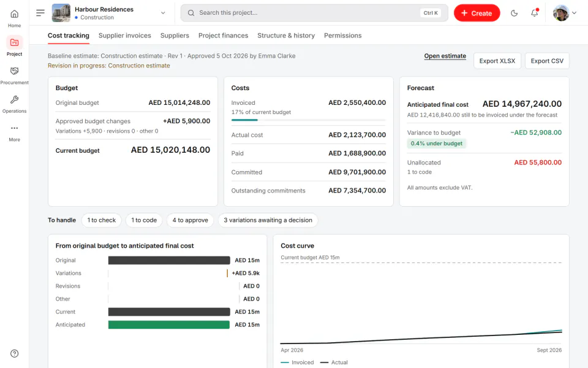The height and width of the screenshot is (368, 588).
Task: Go to the Permissions tab
Action: point(343,36)
